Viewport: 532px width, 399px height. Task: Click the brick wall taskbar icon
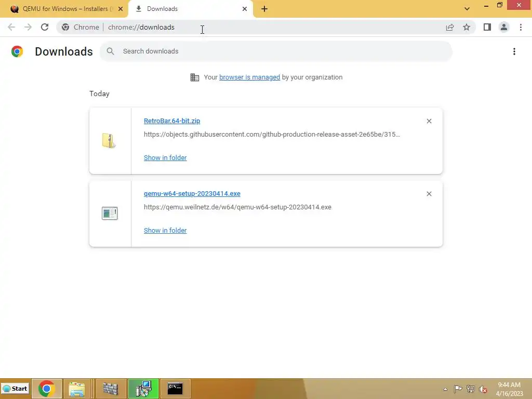[x=110, y=389]
